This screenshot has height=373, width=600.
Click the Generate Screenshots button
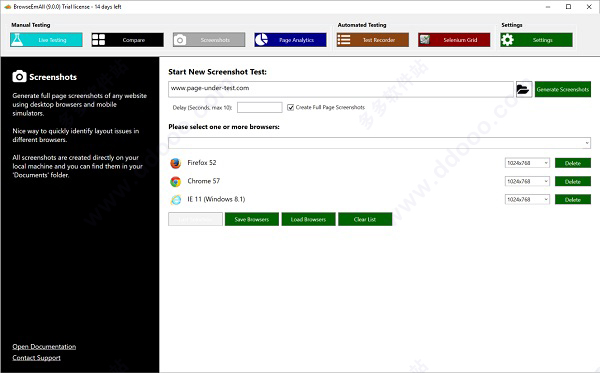[562, 90]
